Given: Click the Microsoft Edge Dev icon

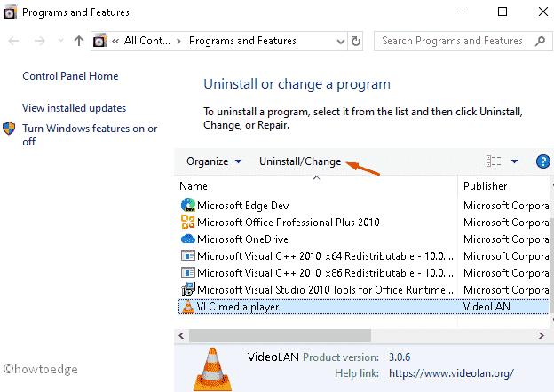Looking at the screenshot, I should [x=186, y=206].
